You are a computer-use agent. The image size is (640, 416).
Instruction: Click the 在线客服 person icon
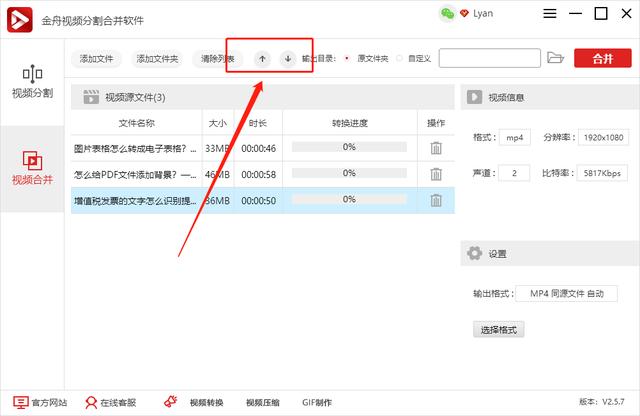pyautogui.click(x=91, y=403)
